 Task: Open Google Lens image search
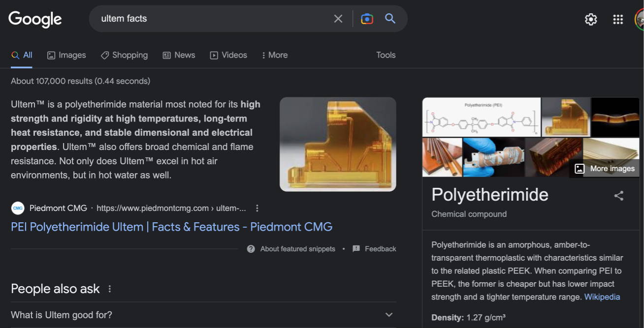point(367,19)
